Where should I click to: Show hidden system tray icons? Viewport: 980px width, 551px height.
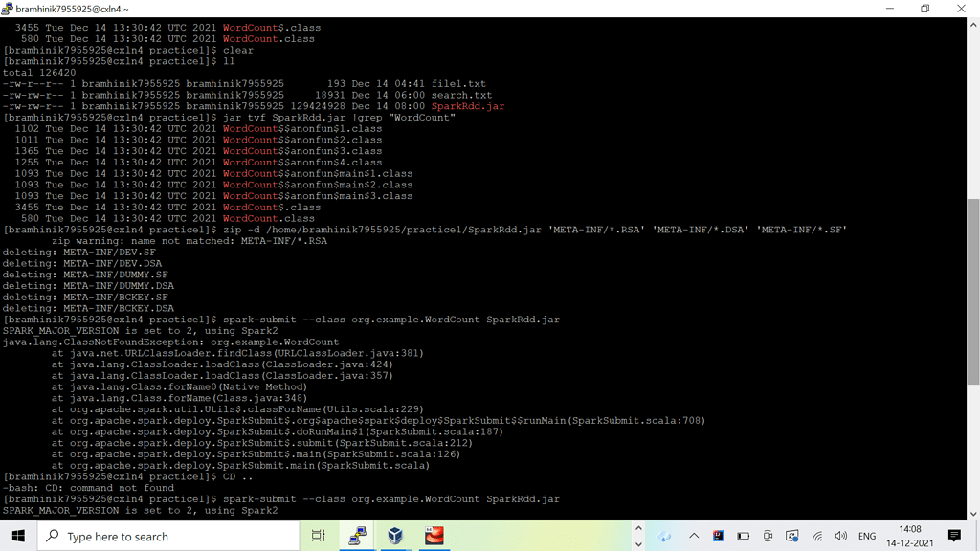[694, 536]
